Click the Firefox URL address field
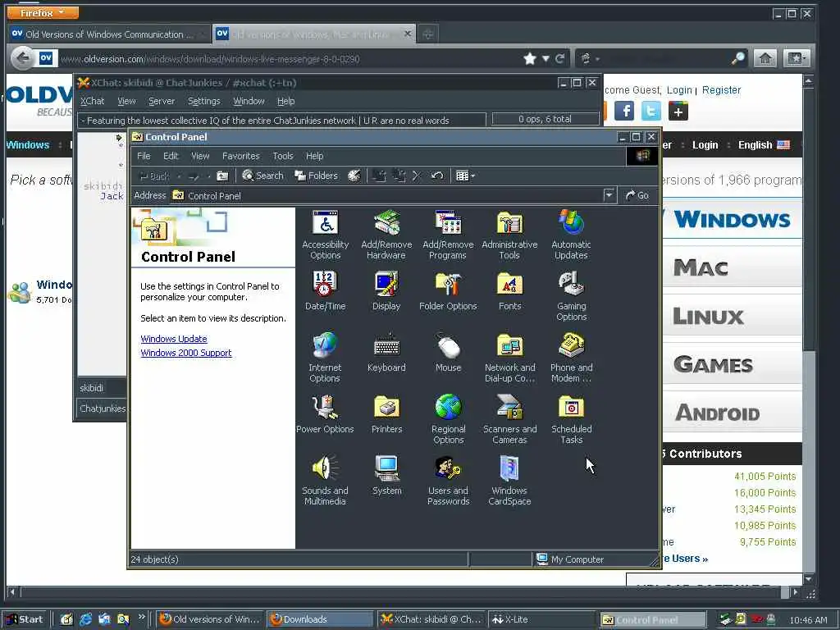 pyautogui.click(x=290, y=58)
